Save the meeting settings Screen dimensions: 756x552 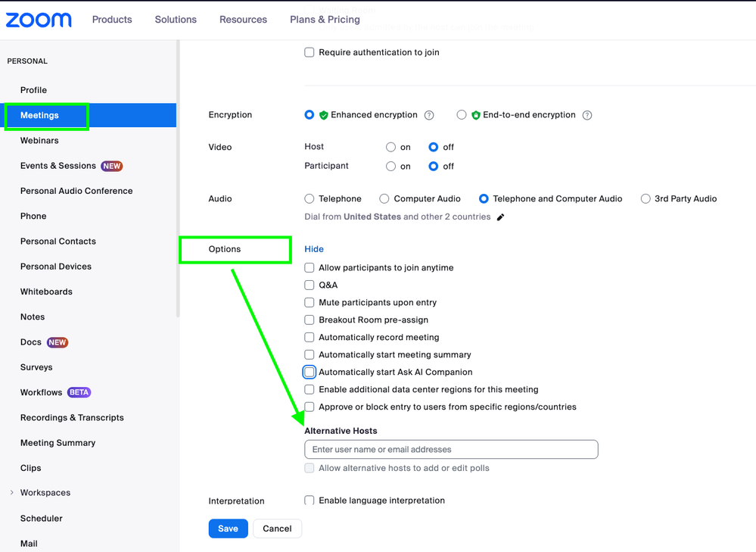click(228, 529)
